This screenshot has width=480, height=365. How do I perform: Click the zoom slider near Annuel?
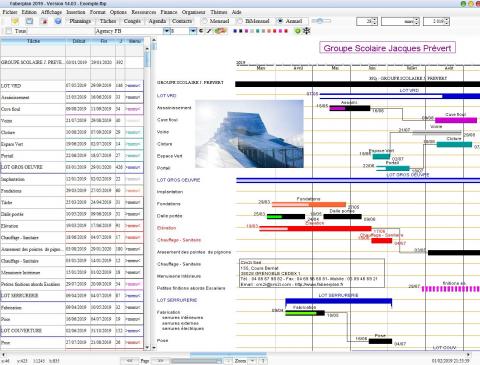tap(321, 21)
